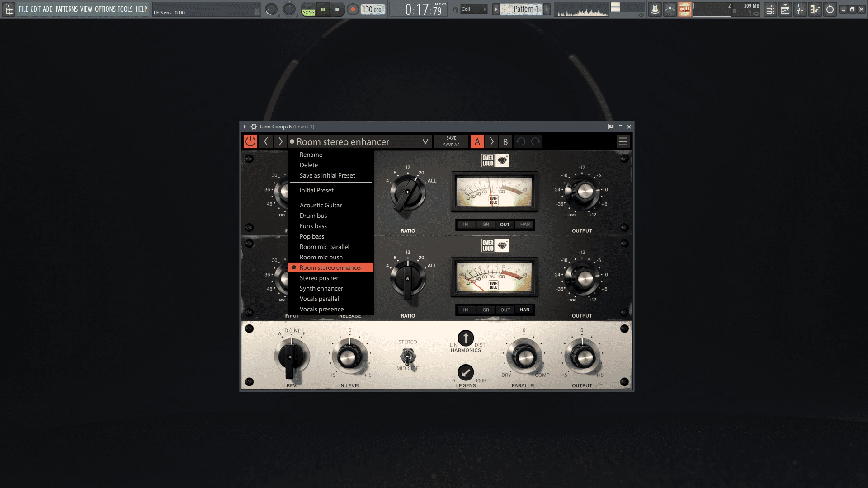
Task: Set upper meter to HAR mode
Action: pos(525,225)
